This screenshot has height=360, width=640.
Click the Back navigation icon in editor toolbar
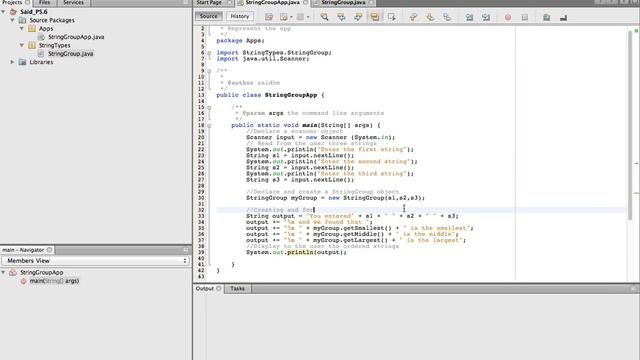coord(284,17)
